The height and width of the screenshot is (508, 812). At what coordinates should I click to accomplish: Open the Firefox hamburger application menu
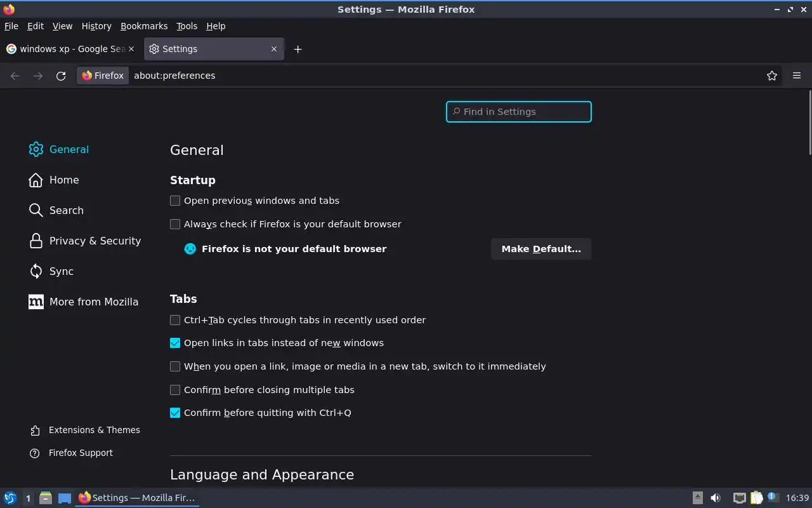tap(797, 76)
